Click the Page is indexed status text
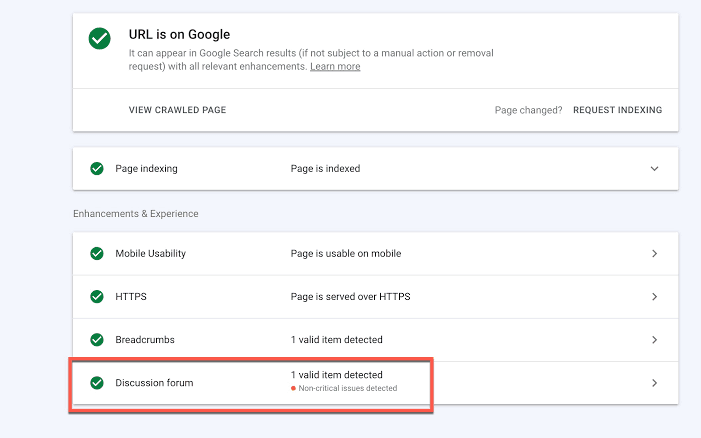The image size is (701, 438). click(x=325, y=169)
